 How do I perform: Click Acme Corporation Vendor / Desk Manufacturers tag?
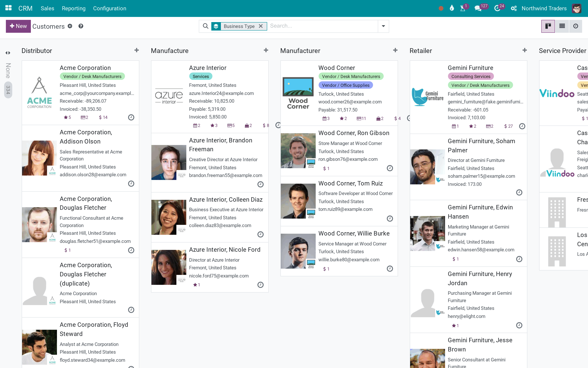pos(92,76)
